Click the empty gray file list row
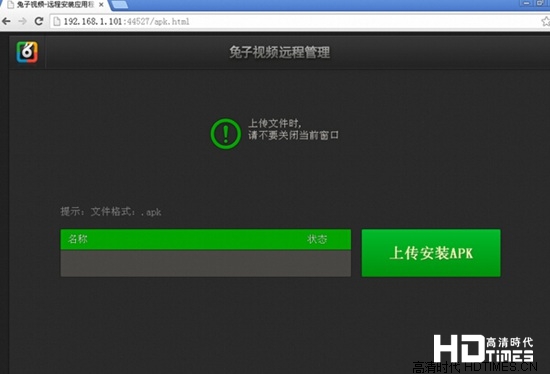 pyautogui.click(x=206, y=263)
